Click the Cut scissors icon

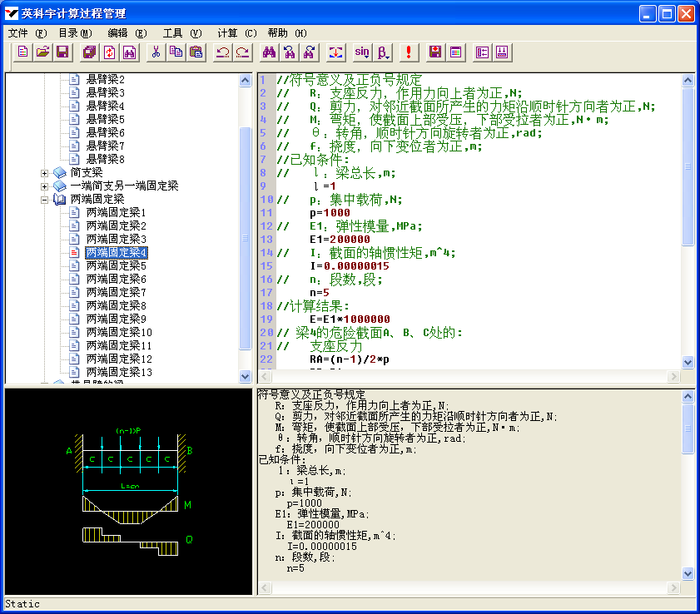point(155,52)
